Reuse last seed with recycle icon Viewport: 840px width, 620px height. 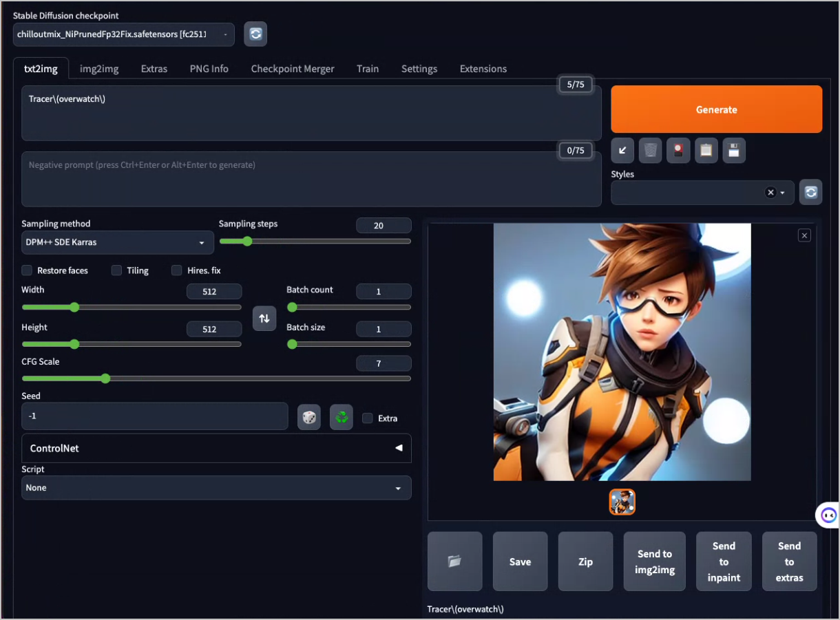pos(342,417)
